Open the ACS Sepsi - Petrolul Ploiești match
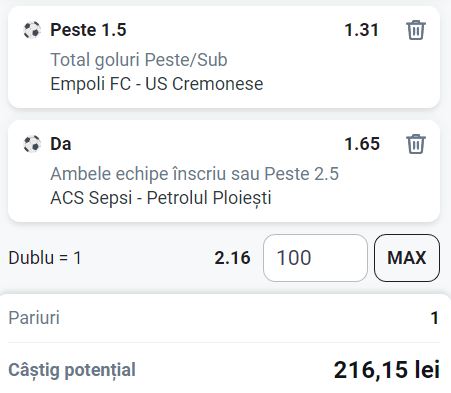 tap(161, 198)
